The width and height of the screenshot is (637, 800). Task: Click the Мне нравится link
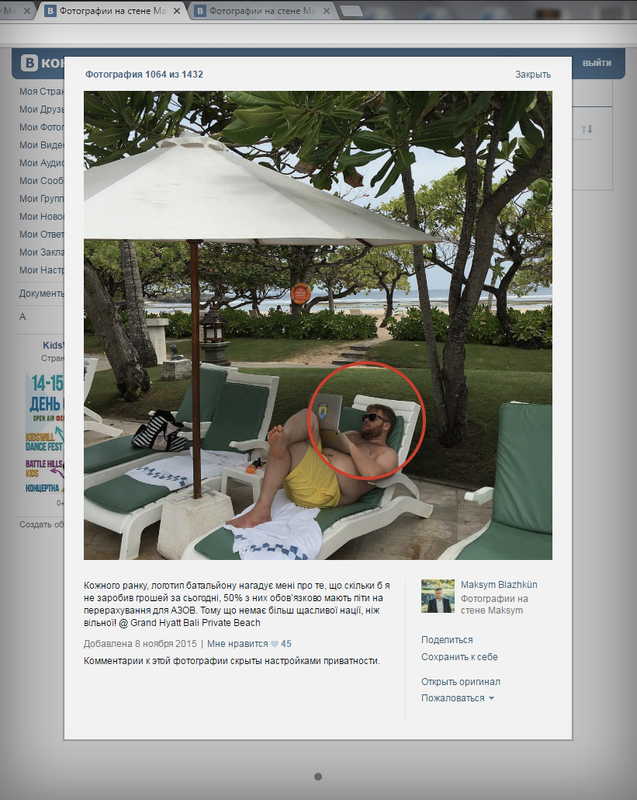pyautogui.click(x=237, y=644)
